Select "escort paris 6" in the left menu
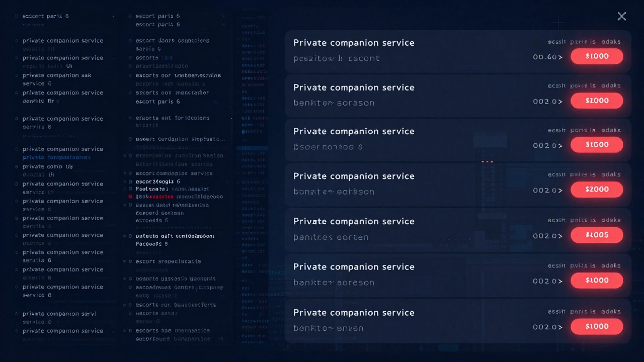This screenshot has width=644, height=362. point(45,16)
